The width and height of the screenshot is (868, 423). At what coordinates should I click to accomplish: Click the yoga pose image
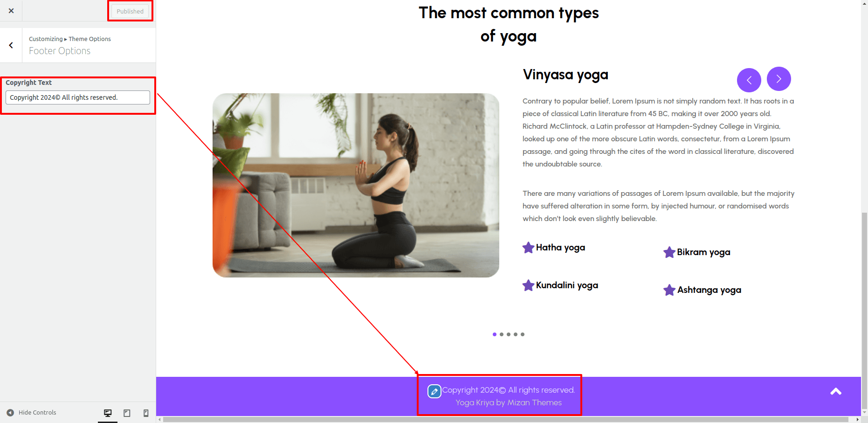356,185
